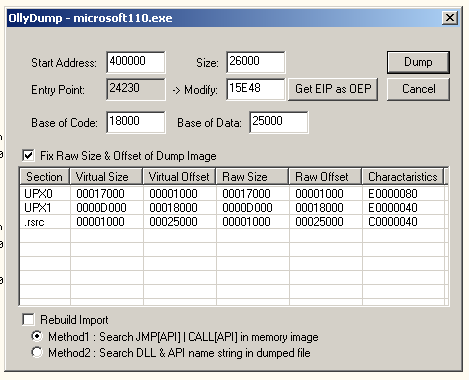Click UPX0 raw size 00017000
Viewport: 469px width, 380px height.
pos(246,194)
